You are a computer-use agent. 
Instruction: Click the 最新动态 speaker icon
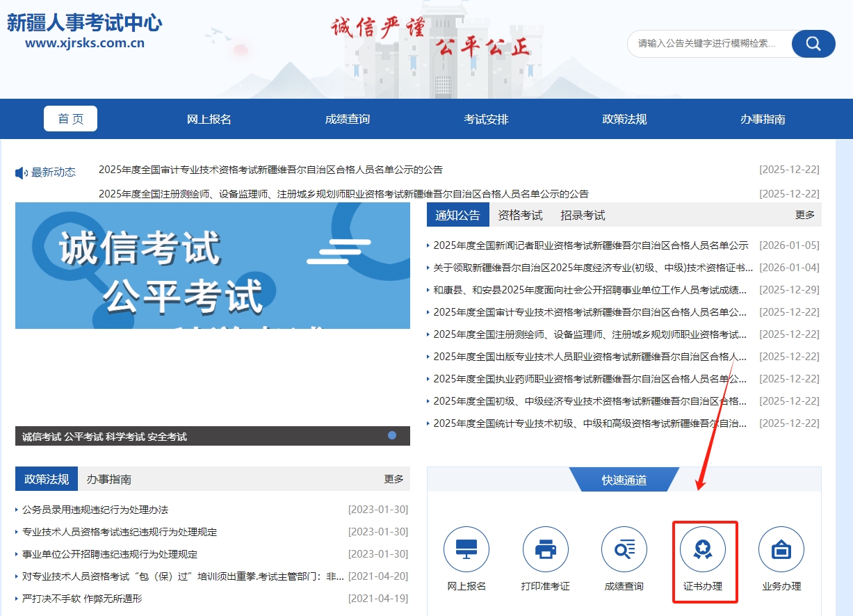pos(22,173)
